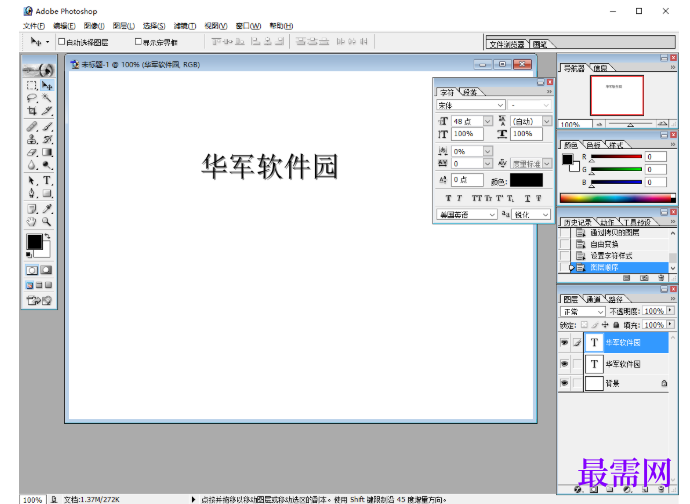Screen dimensions: 690x504
Task: Toggle lock all in Layers panel
Action: (616, 325)
